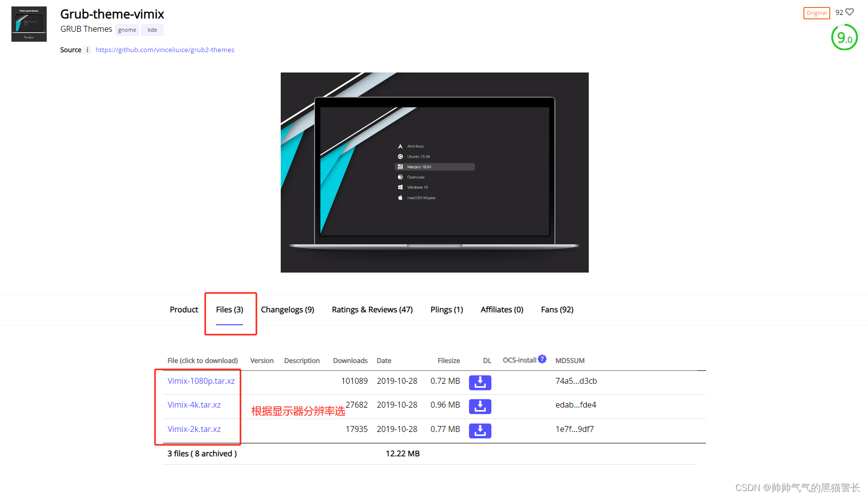Download the Vimix-4k.tar.xz file link
The width and height of the screenshot is (868, 497).
click(x=194, y=405)
